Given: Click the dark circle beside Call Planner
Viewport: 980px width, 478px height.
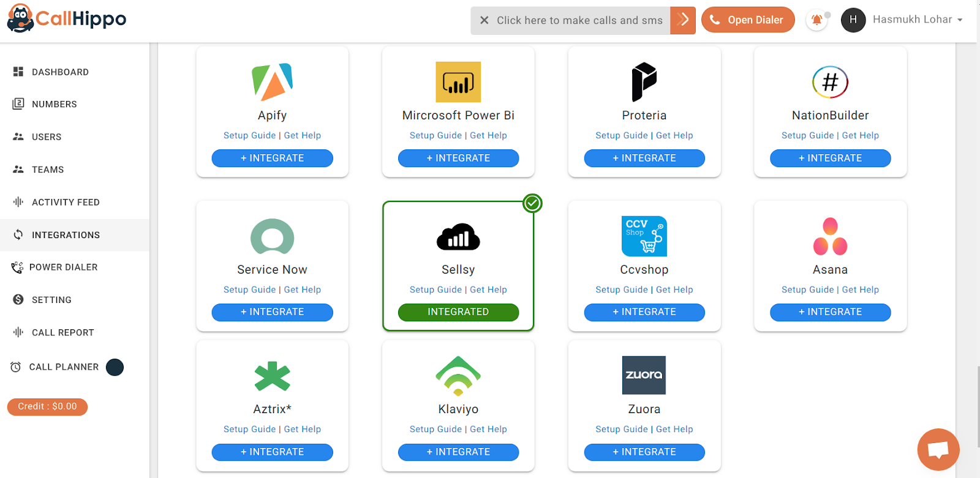Looking at the screenshot, I should [x=115, y=367].
